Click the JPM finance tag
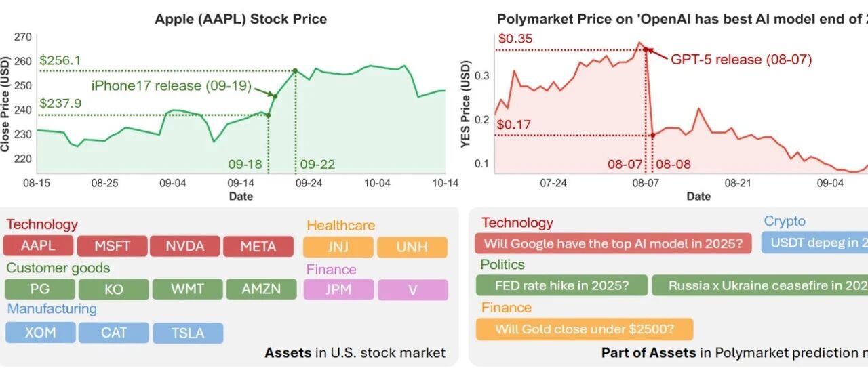Screen dimensions: 868x368 pyautogui.click(x=338, y=290)
